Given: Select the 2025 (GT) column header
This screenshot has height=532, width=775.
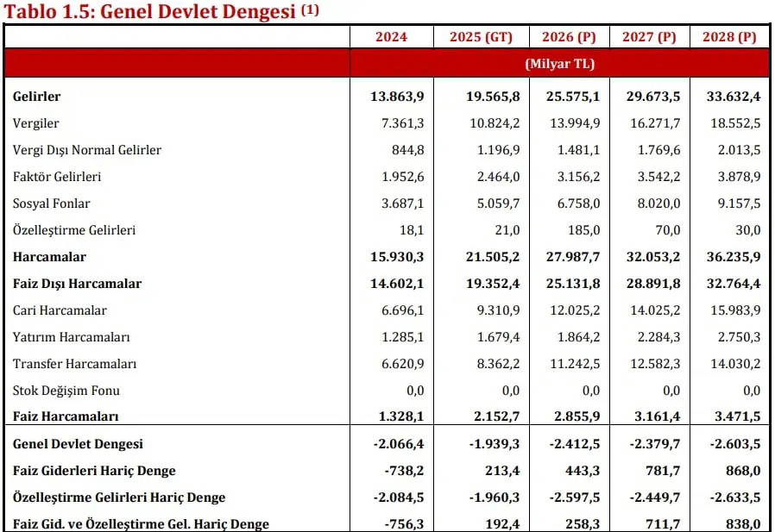Looking at the screenshot, I should (481, 37).
